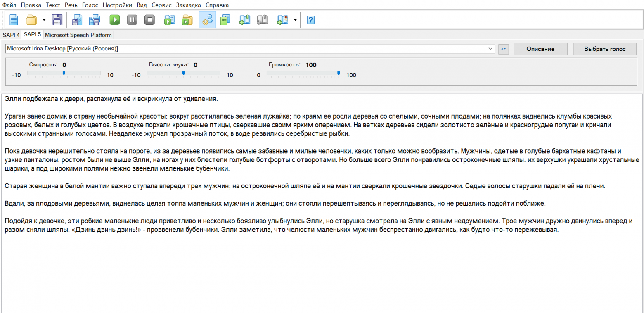
Task: Switch to the SAPI 4 tab
Action: tap(11, 35)
